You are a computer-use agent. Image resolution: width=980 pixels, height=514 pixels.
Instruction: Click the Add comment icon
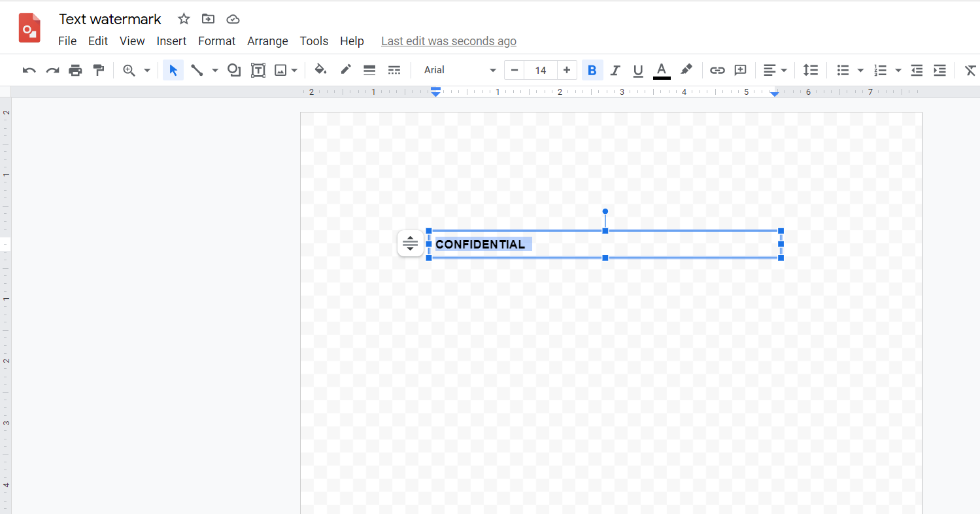(x=740, y=70)
